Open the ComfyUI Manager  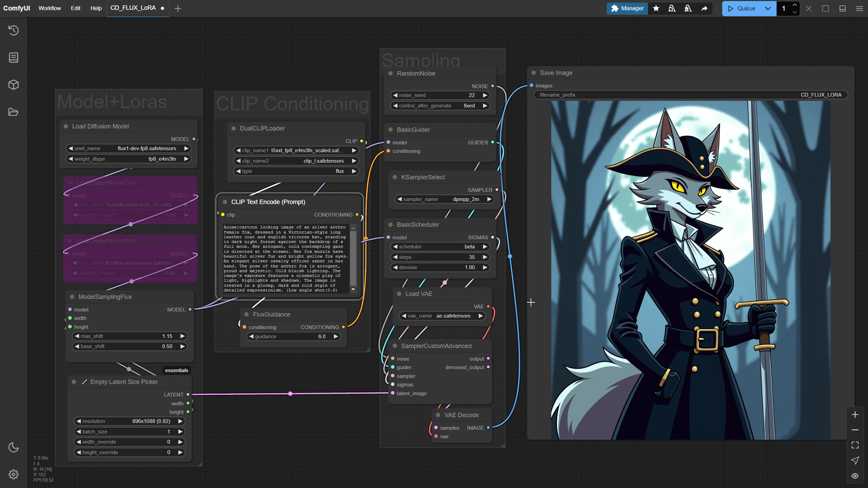click(627, 8)
